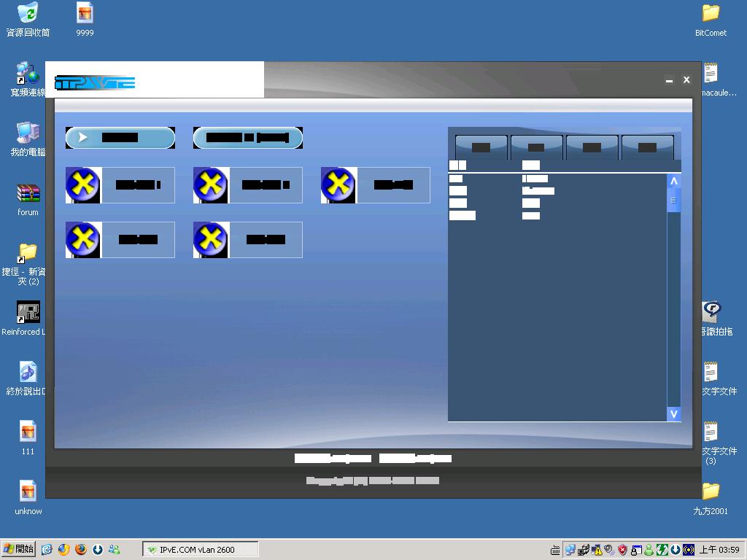Select the 9999 file icon on desktop

pos(85,20)
